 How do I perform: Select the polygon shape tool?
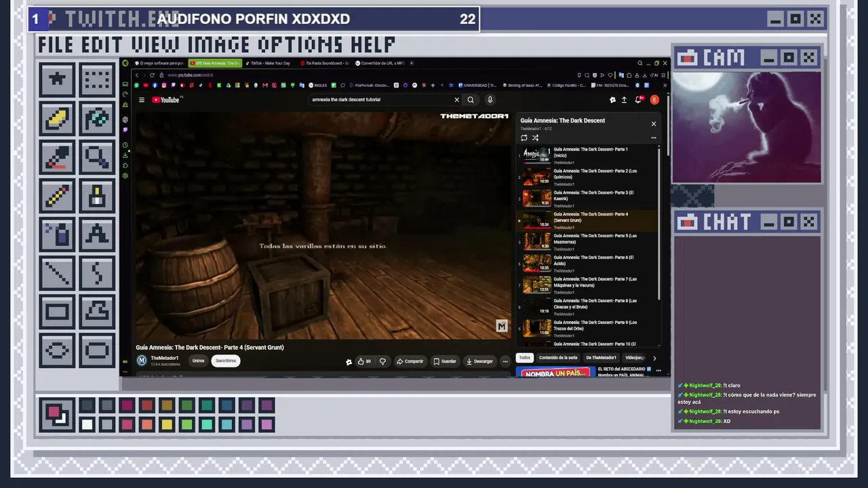point(98,313)
